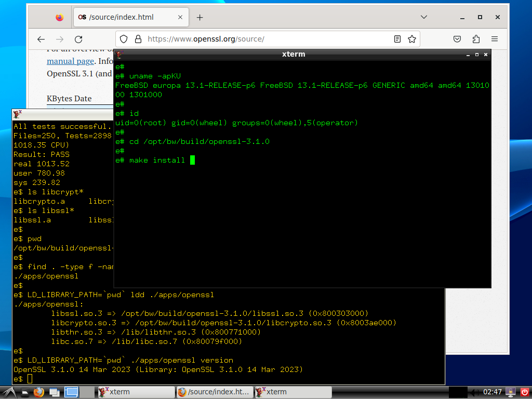Image resolution: width=532 pixels, height=399 pixels.
Task: Open the Firefox hamburger application menu
Action: 495,39
